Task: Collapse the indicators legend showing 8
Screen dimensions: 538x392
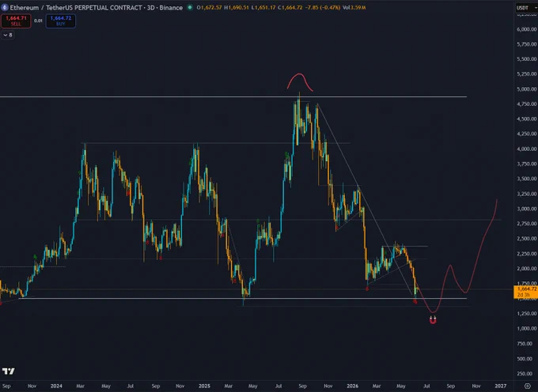Action: click(8, 35)
